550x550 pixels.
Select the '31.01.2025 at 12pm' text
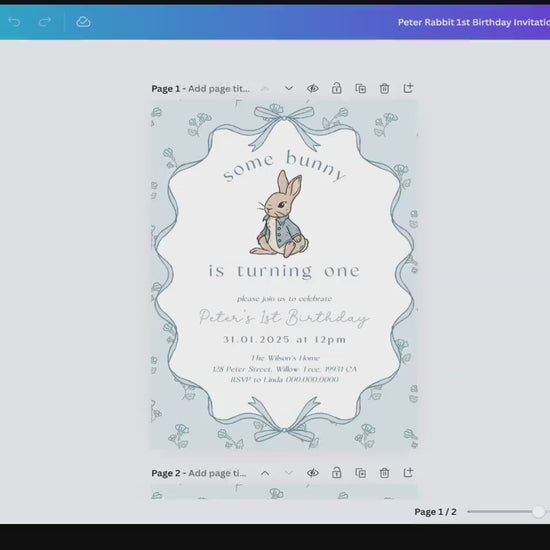click(x=284, y=340)
